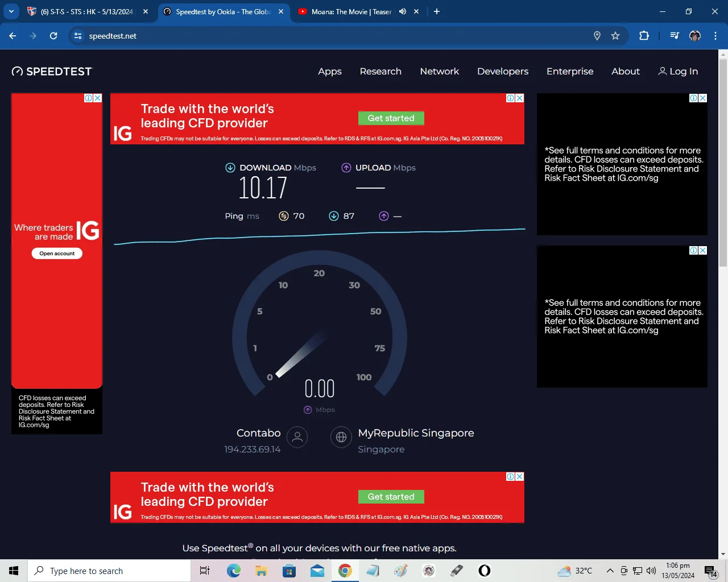Screen dimensions: 728x582
Task: Show hidden system tray icons
Action: (x=610, y=571)
